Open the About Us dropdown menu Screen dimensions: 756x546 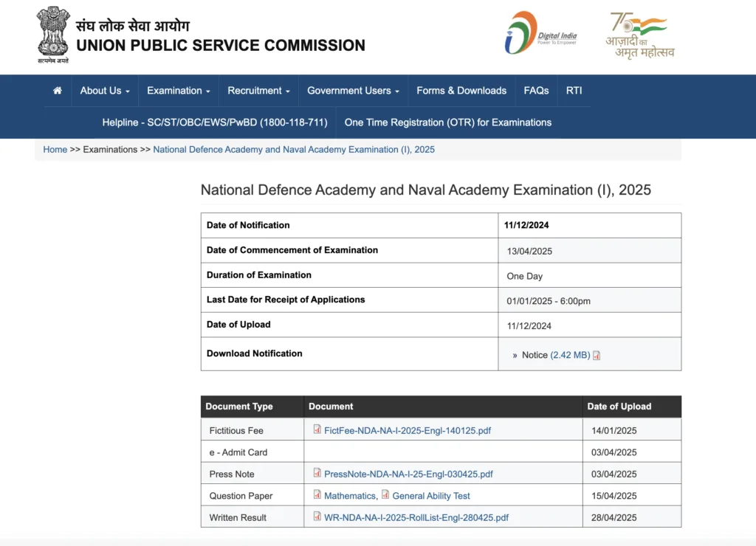click(x=102, y=90)
